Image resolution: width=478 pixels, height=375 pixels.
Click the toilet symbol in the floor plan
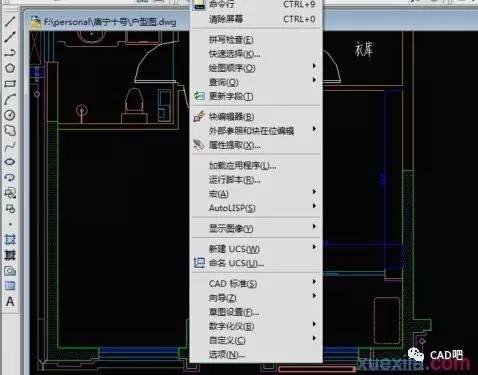(x=134, y=106)
